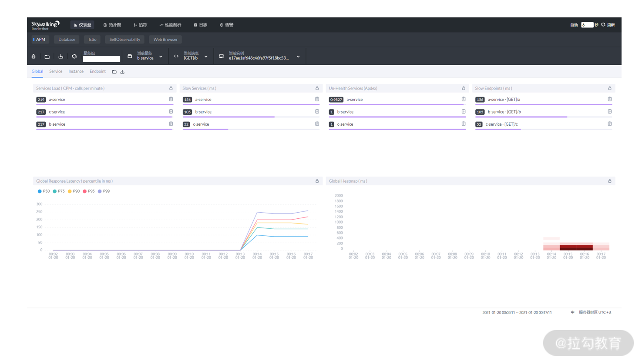This screenshot has height=364, width=642.
Task: Toggle lock on Slow Services panel
Action: click(x=317, y=88)
